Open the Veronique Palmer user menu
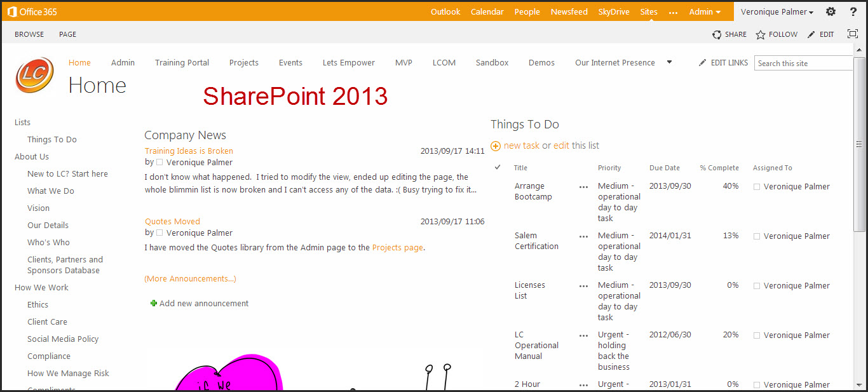 [x=776, y=11]
